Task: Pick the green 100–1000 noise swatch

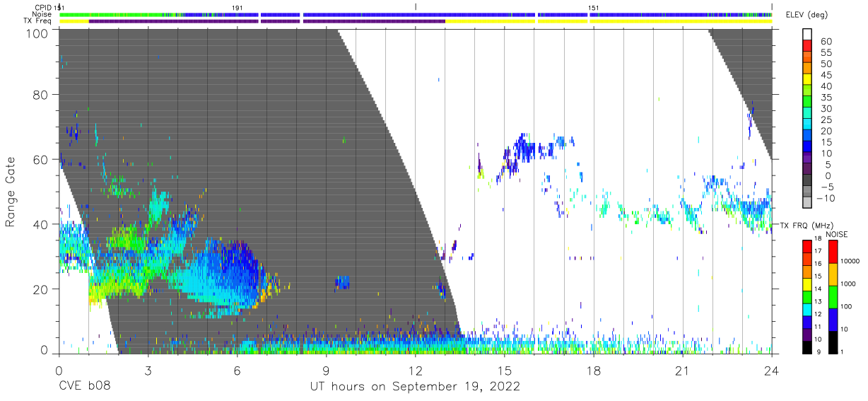Action: (832, 296)
